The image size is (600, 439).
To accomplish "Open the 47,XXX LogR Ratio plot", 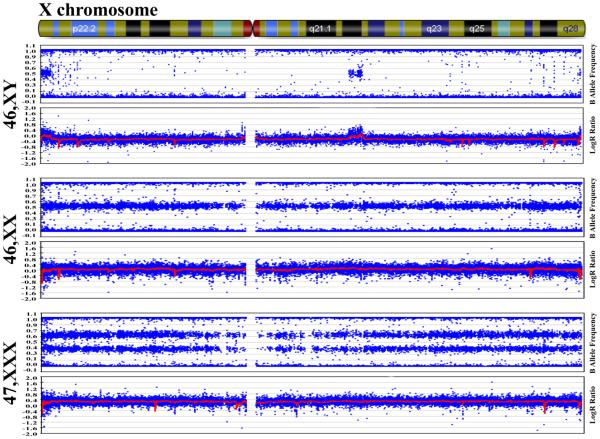I will tap(312, 405).
